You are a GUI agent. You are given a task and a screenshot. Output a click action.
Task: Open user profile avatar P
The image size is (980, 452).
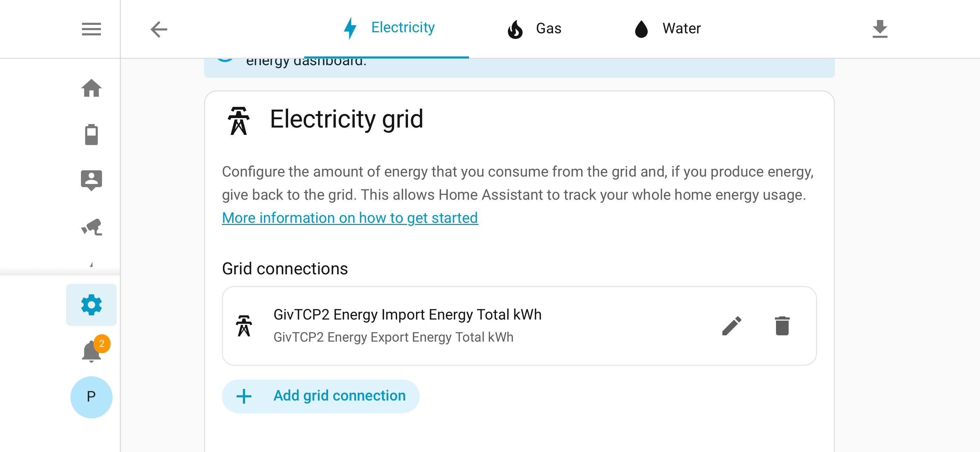(91, 397)
